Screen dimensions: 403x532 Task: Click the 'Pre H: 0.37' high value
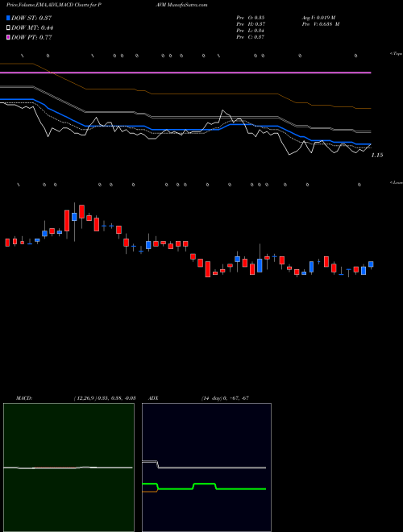click(251, 24)
